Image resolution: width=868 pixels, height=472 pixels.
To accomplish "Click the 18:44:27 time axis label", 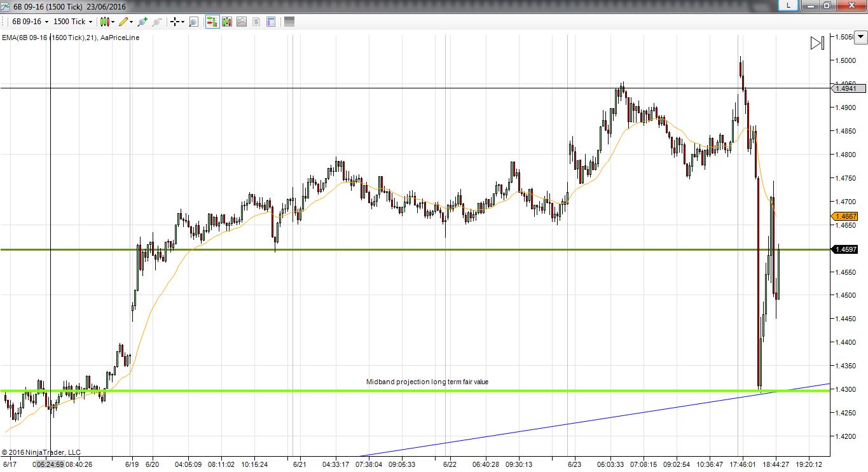I will pos(776,464).
